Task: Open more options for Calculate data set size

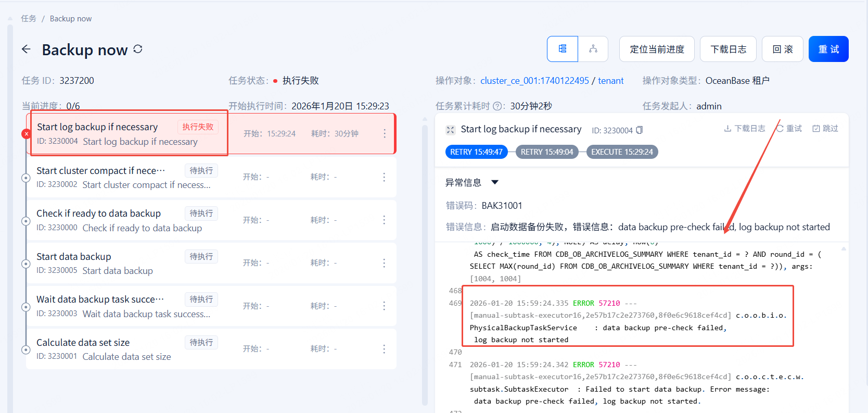Action: click(x=384, y=349)
